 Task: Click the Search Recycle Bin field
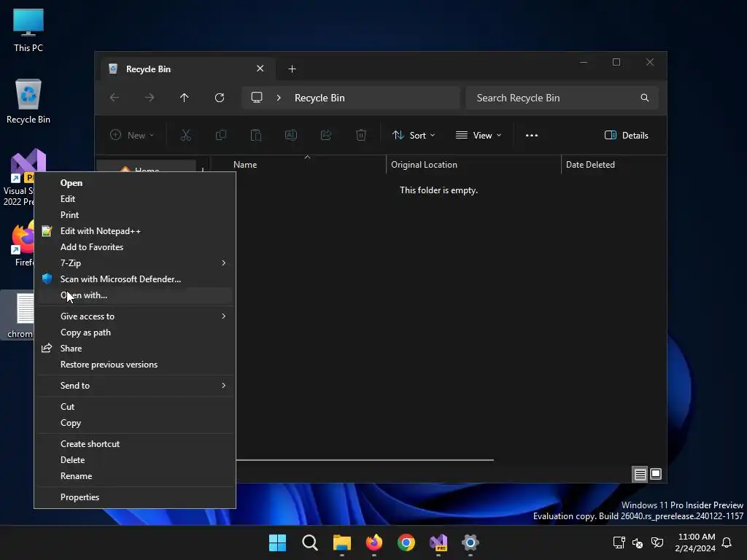(562, 98)
